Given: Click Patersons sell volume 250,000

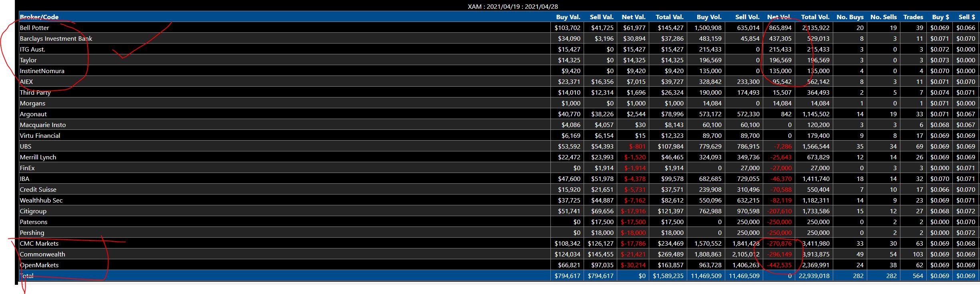Looking at the screenshot, I should (748, 222).
